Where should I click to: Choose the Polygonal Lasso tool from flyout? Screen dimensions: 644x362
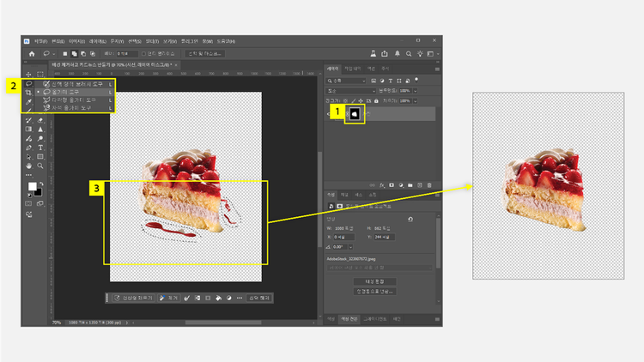tap(75, 100)
